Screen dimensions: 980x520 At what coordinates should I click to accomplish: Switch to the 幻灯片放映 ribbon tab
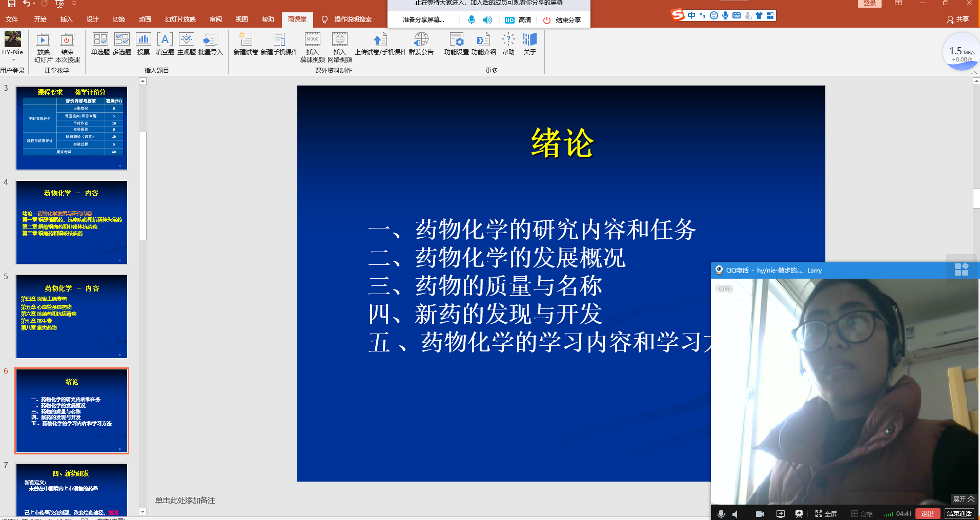point(180,19)
